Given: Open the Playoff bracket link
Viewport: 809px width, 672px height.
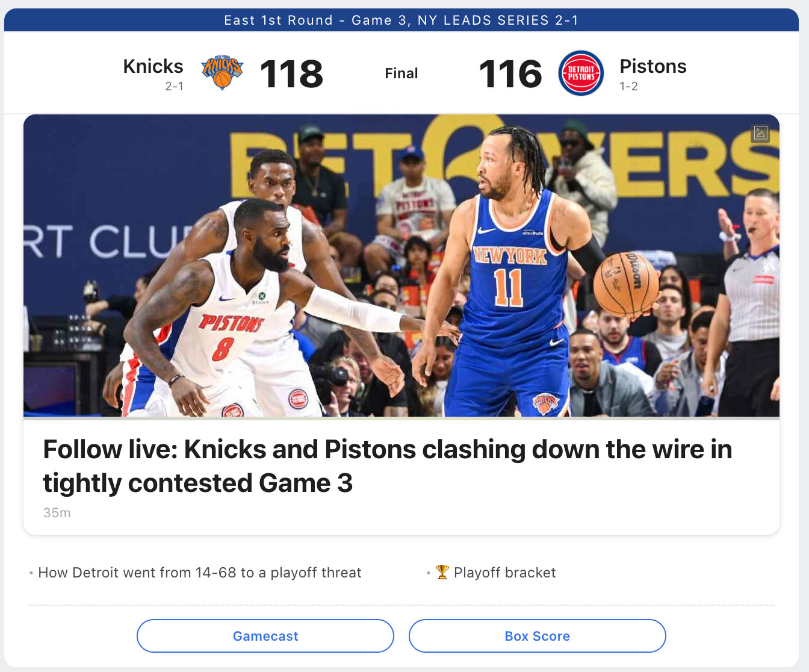Looking at the screenshot, I should [x=504, y=573].
